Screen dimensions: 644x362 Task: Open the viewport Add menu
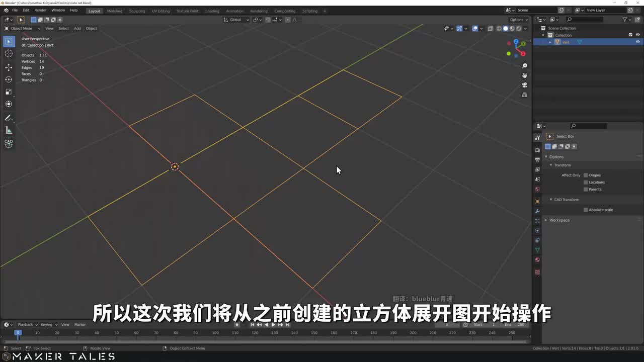pyautogui.click(x=77, y=28)
